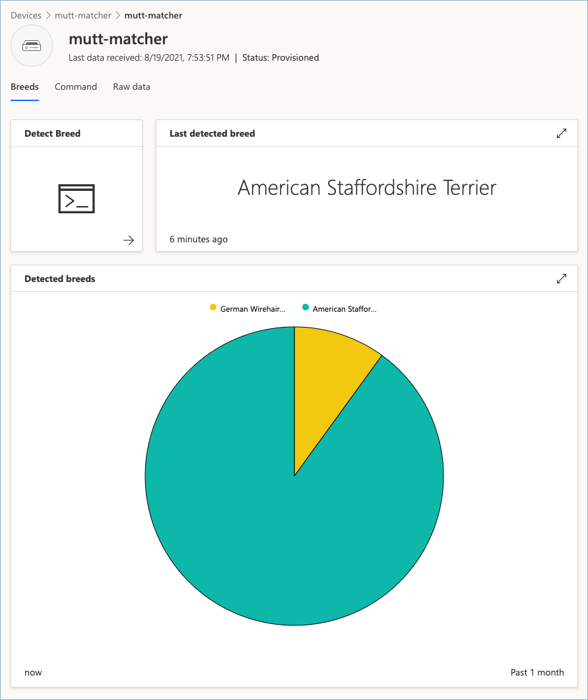Click the device avatar icon
This screenshot has width=588, height=700.
click(x=32, y=46)
